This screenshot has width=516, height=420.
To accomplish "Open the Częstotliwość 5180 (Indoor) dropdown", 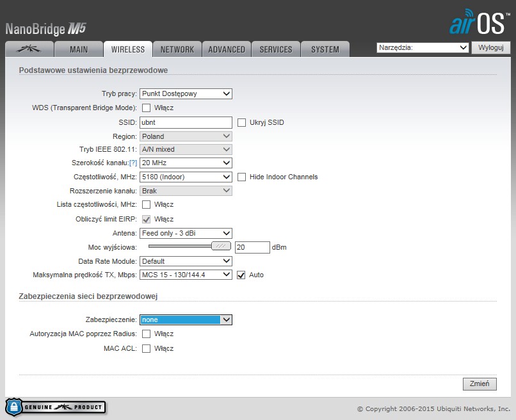I will (186, 177).
